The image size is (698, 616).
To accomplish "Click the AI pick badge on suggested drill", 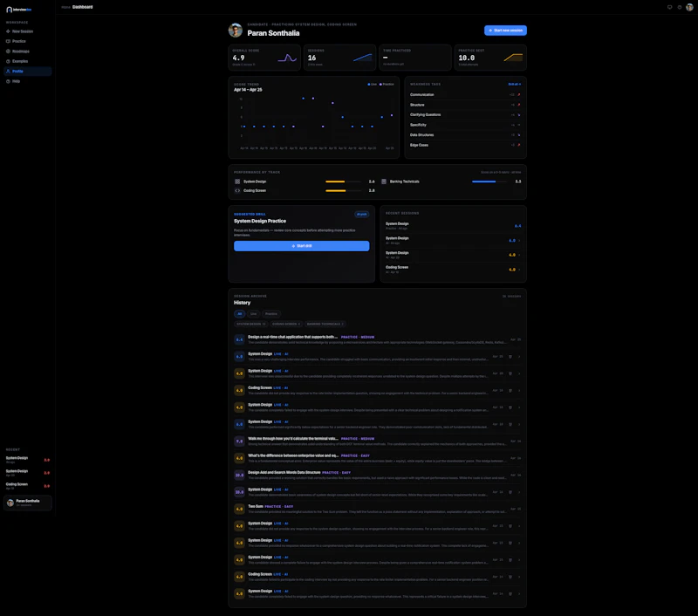I will click(361, 214).
